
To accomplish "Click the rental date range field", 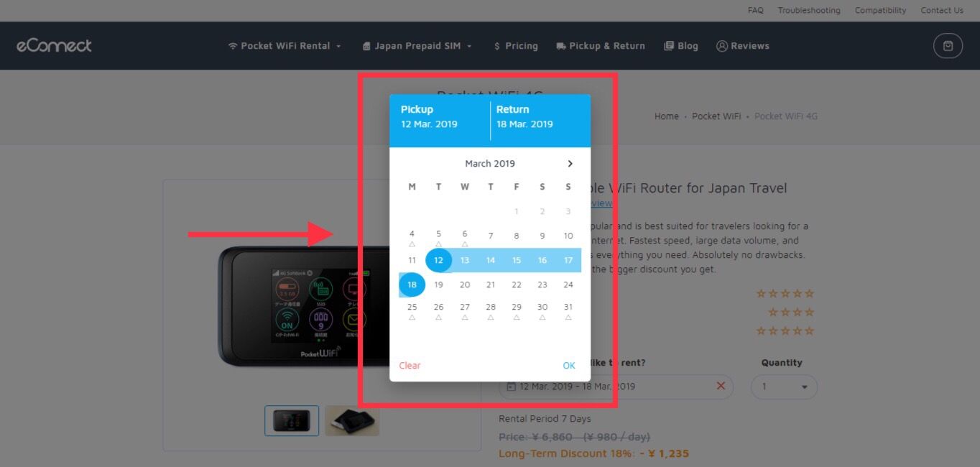I will 616,387.
